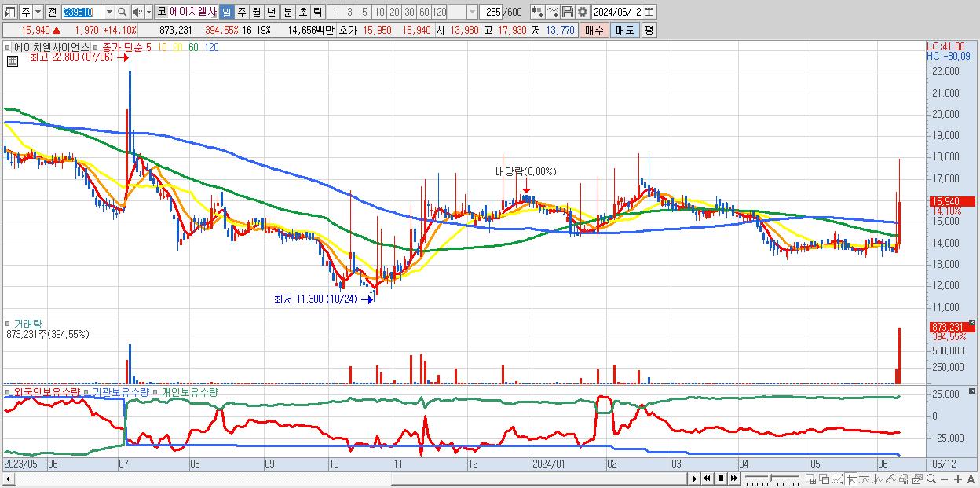Open the stock code history dropdown
980x488 pixels.
pyautogui.click(x=109, y=12)
